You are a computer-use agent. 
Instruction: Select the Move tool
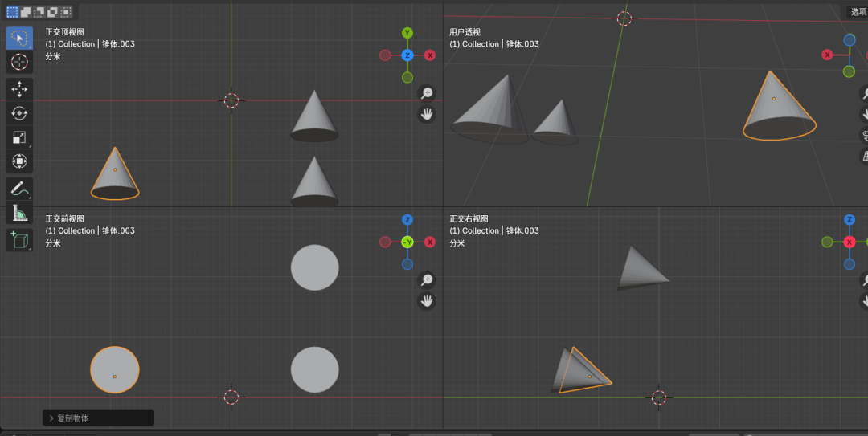pyautogui.click(x=19, y=89)
